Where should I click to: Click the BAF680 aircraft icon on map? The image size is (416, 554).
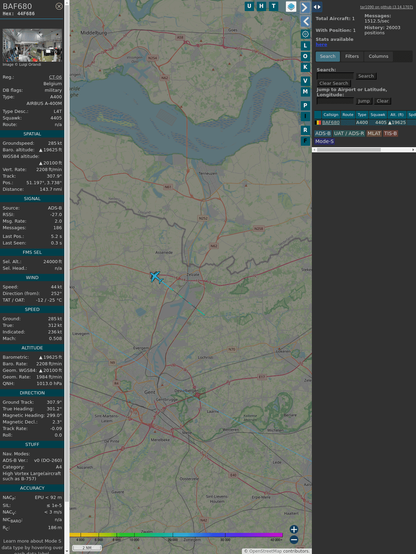click(x=156, y=277)
